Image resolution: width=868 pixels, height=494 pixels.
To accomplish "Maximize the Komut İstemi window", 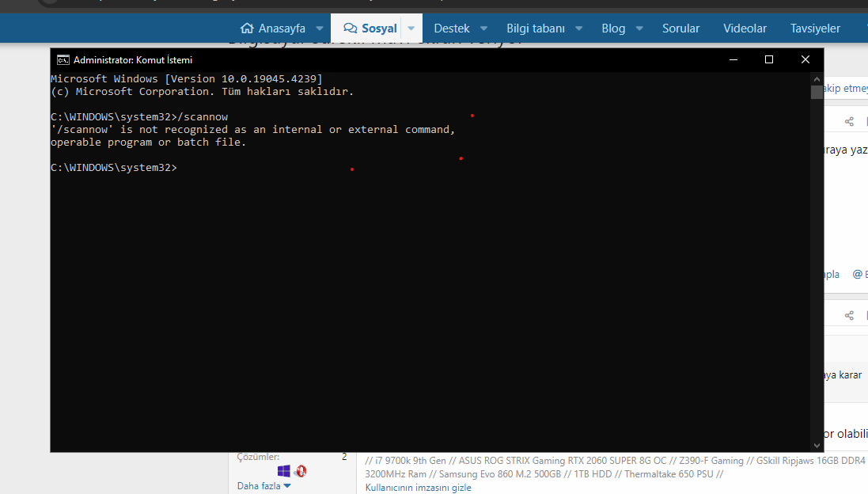I will click(x=769, y=59).
